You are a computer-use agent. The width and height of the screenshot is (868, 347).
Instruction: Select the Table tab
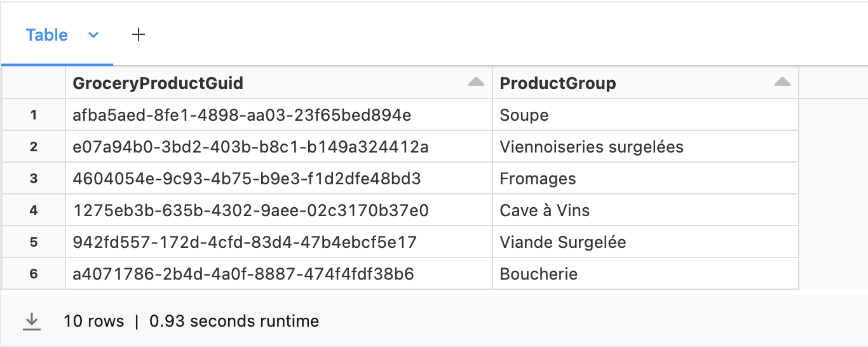tap(47, 35)
